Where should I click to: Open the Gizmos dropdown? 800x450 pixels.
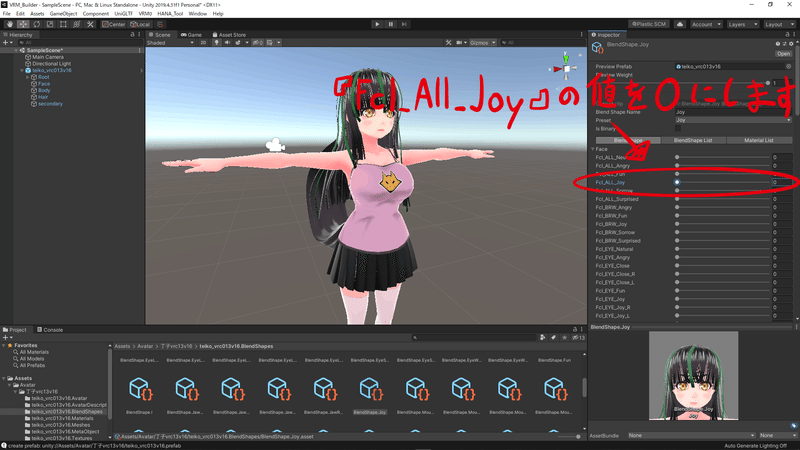[x=482, y=43]
